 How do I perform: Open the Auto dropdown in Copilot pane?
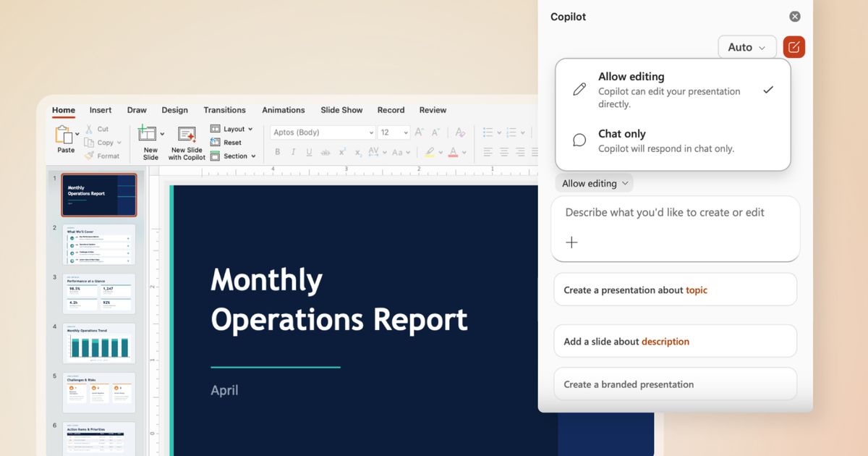click(746, 46)
